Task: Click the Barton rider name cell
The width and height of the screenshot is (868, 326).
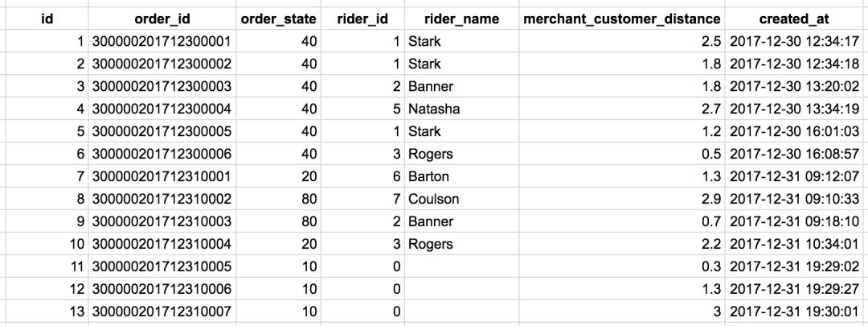Action: 428,176
